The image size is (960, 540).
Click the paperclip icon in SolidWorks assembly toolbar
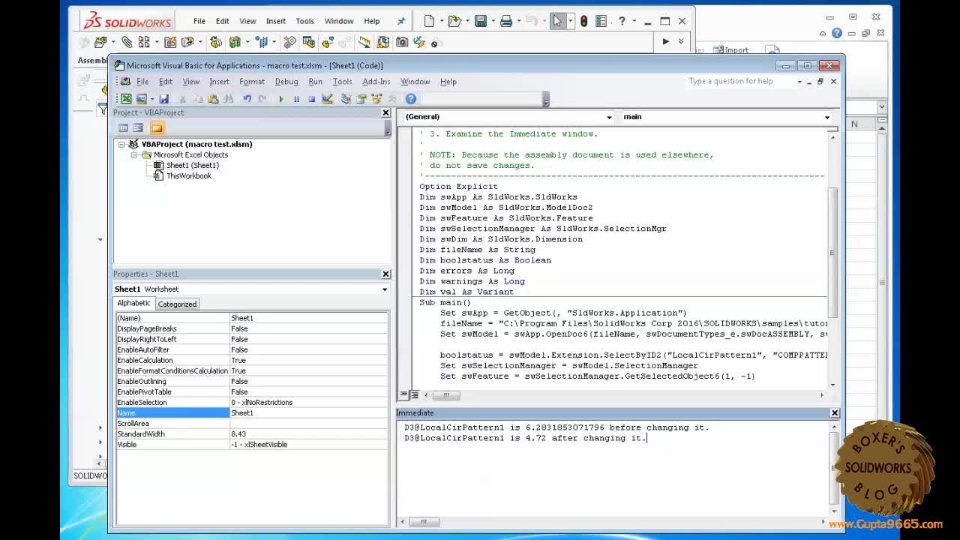pyautogui.click(x=127, y=42)
